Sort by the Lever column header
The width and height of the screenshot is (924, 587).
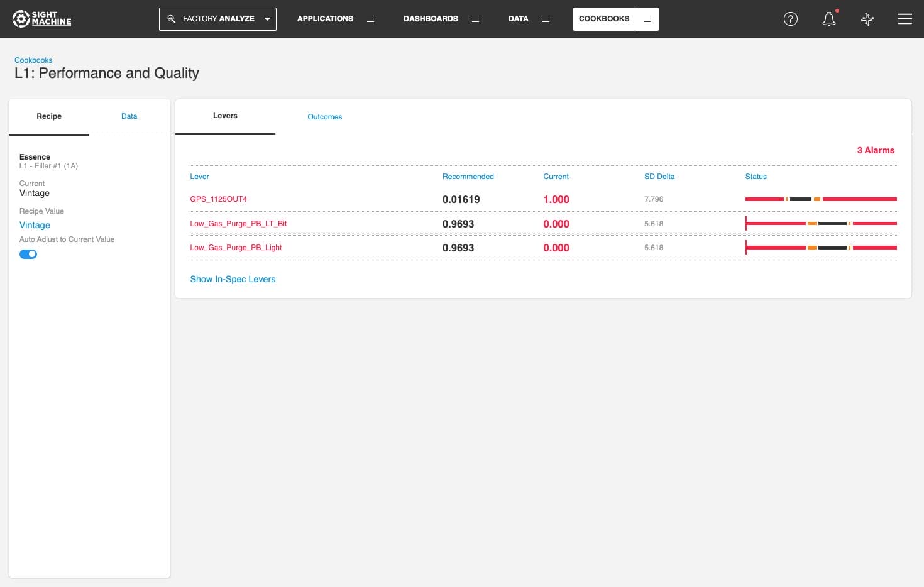(199, 177)
